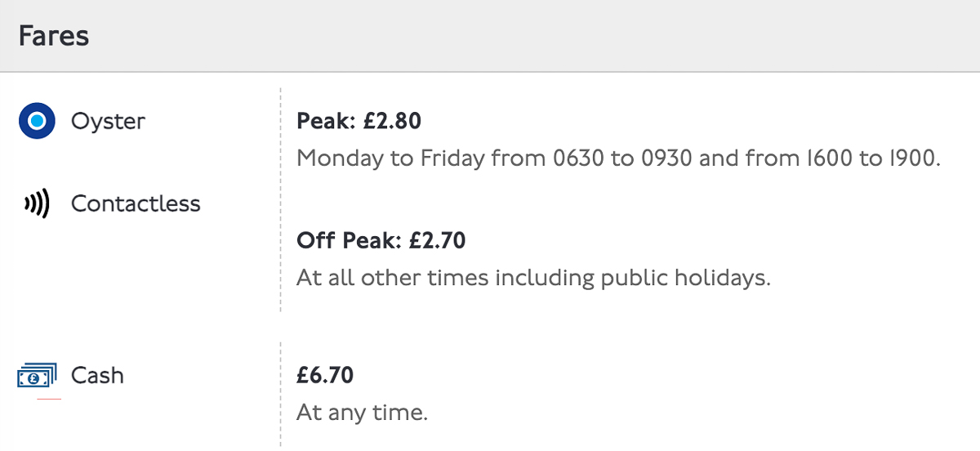Click the red underline beneath Cash icon

(49, 399)
